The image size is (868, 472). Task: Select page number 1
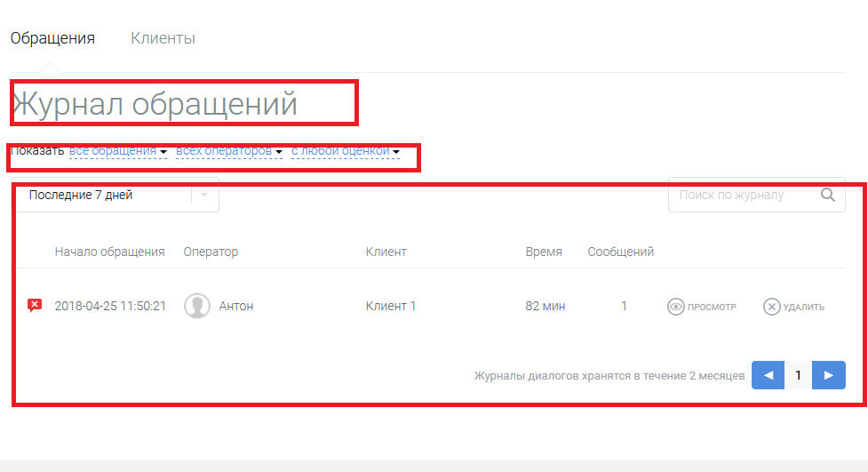coord(798,375)
